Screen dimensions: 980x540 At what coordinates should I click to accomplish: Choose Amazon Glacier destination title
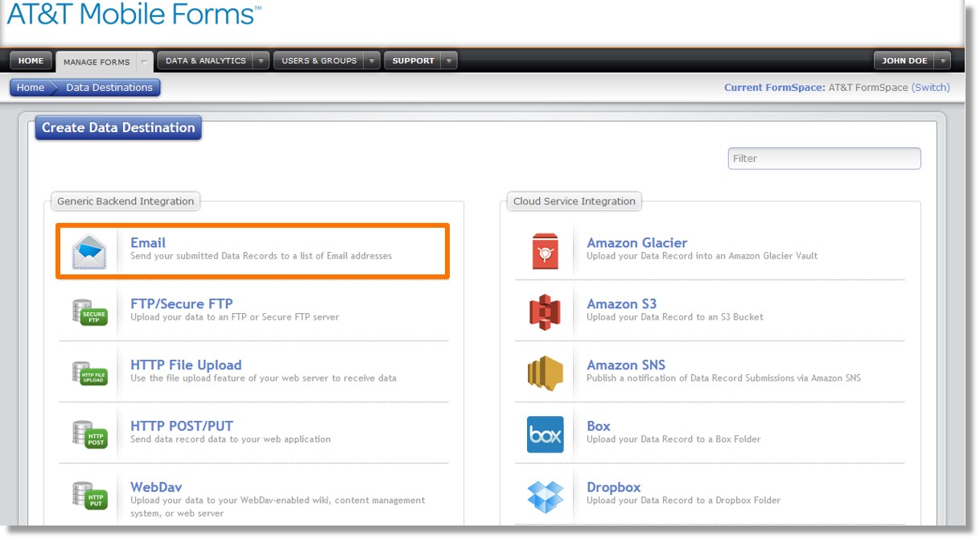point(637,243)
